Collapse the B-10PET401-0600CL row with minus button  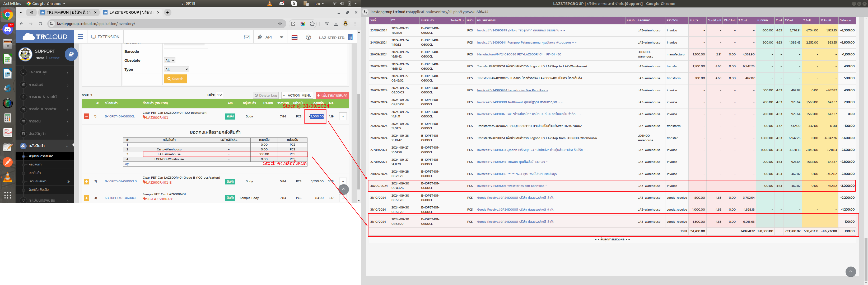pos(87,116)
